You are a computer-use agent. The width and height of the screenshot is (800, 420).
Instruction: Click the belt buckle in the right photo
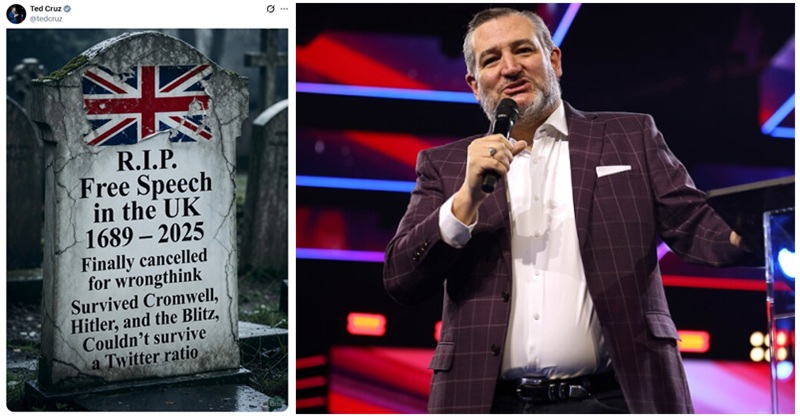pyautogui.click(x=552, y=390)
